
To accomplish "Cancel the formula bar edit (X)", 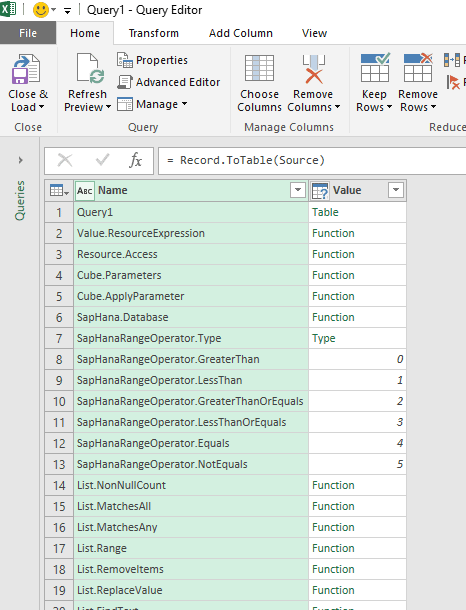I will click(65, 160).
